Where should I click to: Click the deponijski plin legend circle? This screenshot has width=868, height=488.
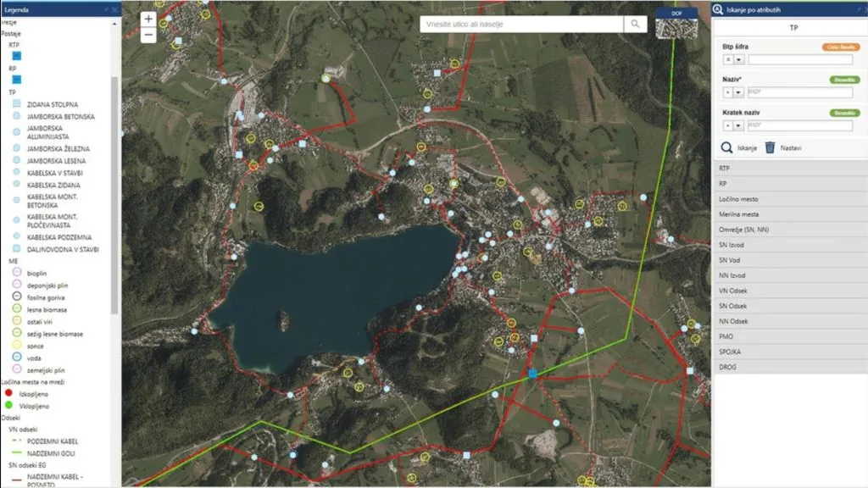[17, 285]
